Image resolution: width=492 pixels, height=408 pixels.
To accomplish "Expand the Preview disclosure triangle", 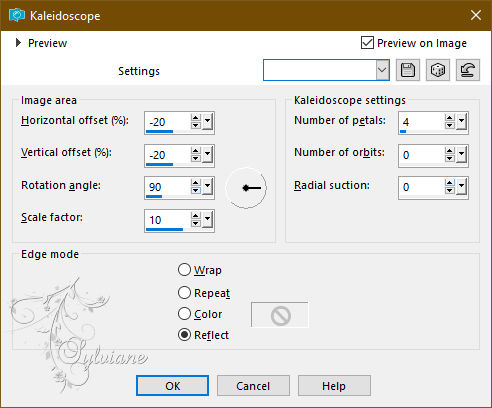I will point(18,43).
